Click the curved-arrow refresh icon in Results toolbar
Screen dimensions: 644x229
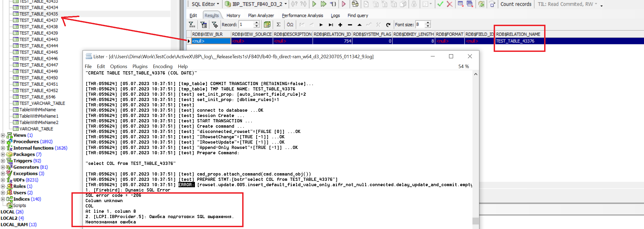click(388, 25)
